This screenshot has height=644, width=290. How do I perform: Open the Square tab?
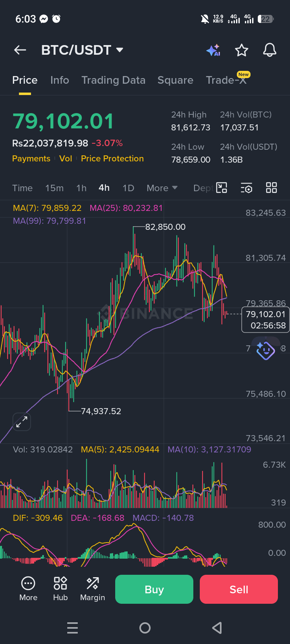[x=175, y=80]
